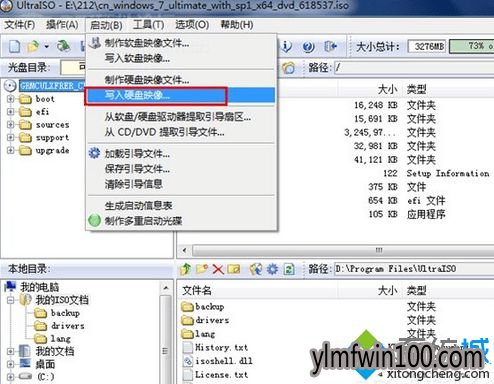The height and width of the screenshot is (384, 494).
Task: Expand the boot folder in disc tree
Action: (x=11, y=99)
